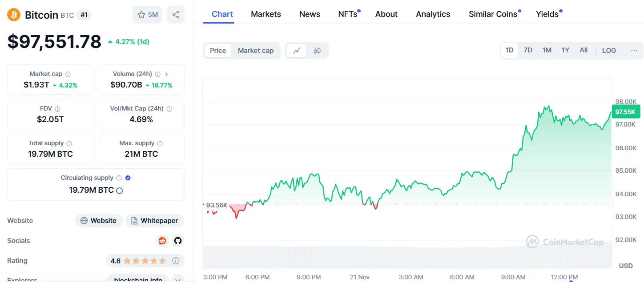Screen dimensions: 644x282
Task: Switch to candlestick chart icon
Action: click(x=317, y=51)
